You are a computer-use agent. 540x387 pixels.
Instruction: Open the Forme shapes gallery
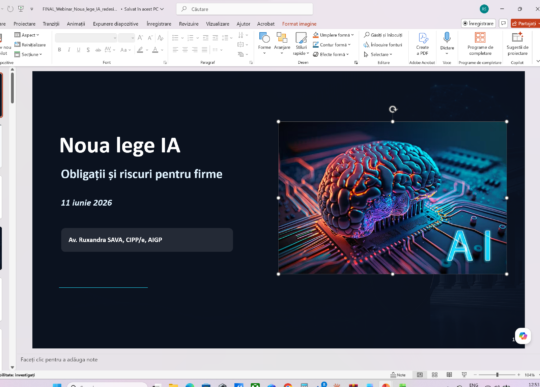pyautogui.click(x=264, y=43)
